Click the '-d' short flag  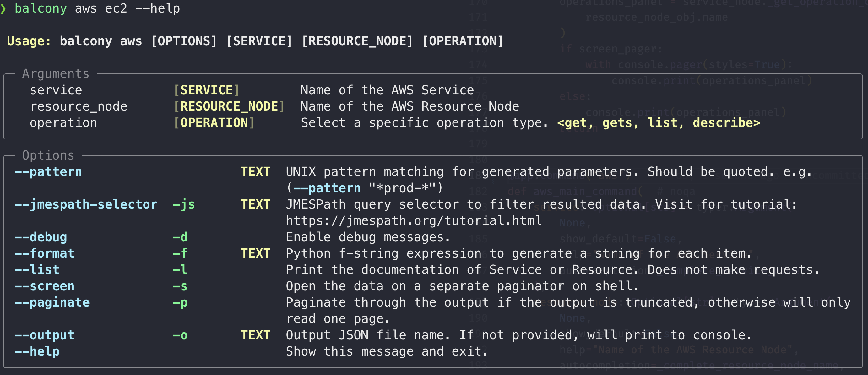180,237
